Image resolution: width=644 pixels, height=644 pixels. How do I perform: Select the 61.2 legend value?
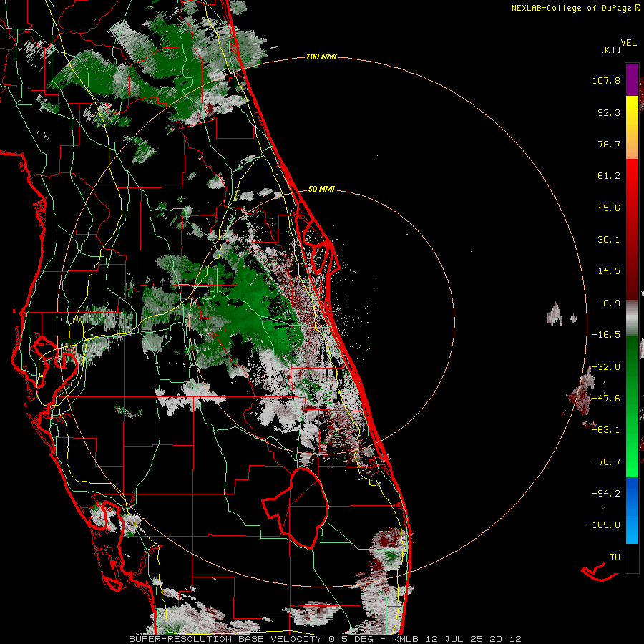(x=609, y=176)
